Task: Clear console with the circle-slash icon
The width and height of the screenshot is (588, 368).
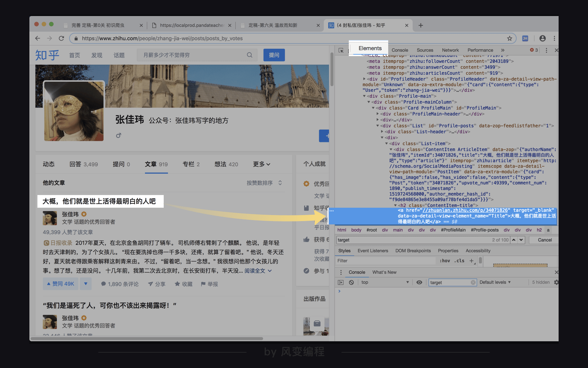Action: coord(351,282)
